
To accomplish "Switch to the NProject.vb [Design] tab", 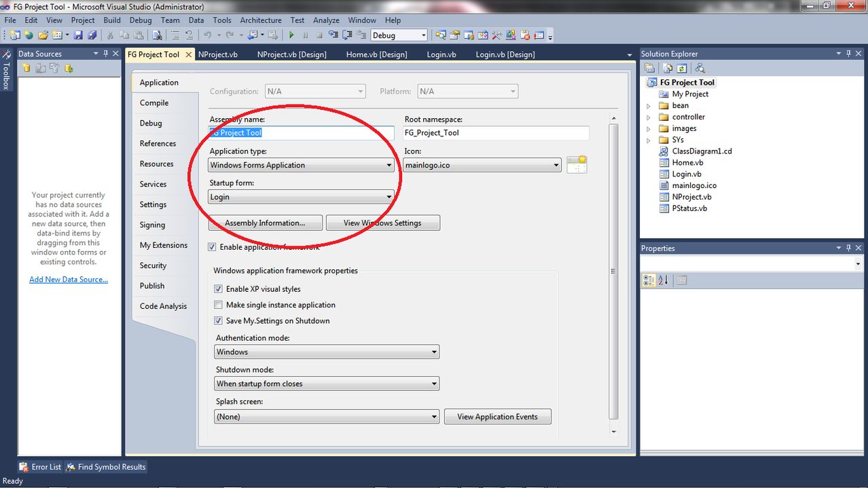I will [291, 54].
